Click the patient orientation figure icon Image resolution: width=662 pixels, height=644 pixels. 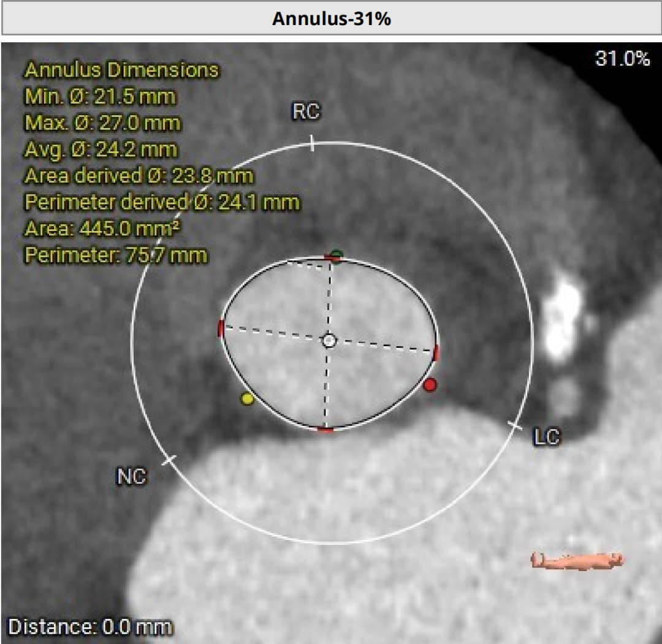tap(577, 559)
